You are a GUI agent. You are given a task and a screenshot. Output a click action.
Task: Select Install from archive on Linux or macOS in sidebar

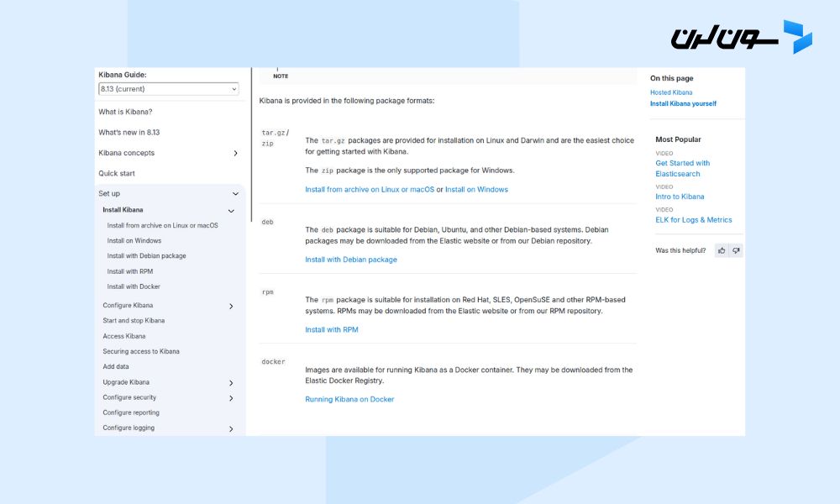(x=162, y=225)
